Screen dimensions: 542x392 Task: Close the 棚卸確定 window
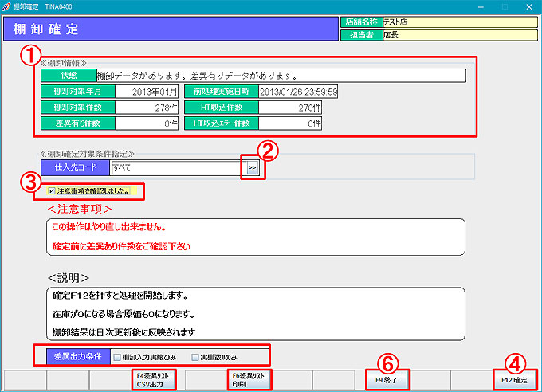click(x=527, y=6)
